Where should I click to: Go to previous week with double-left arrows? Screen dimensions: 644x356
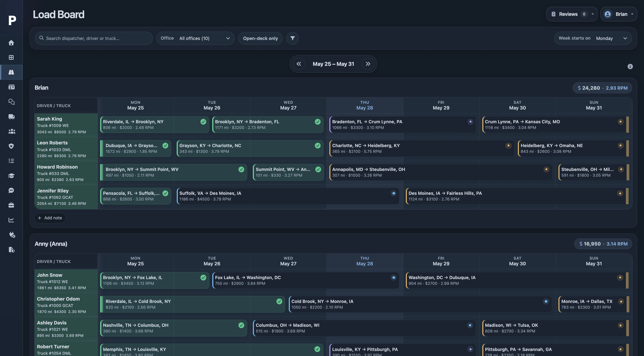(299, 64)
